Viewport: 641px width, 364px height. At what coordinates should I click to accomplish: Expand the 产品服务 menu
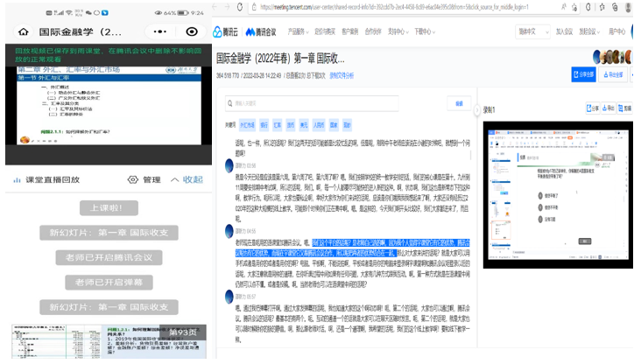click(x=299, y=31)
